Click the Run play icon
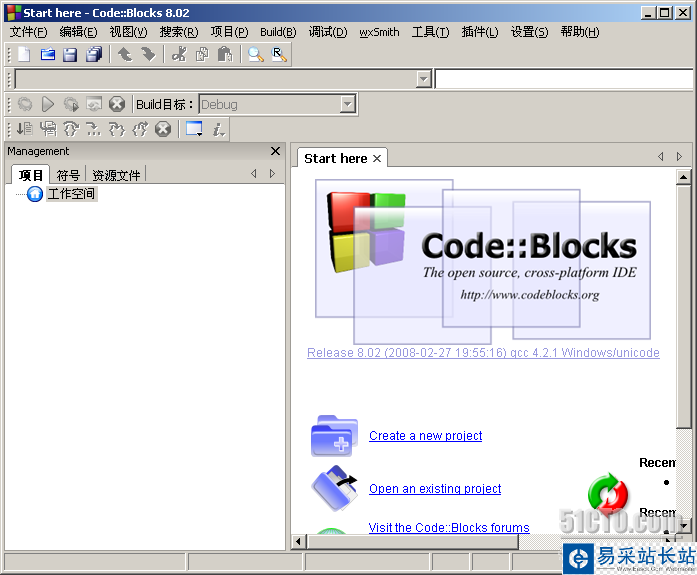 click(x=48, y=104)
